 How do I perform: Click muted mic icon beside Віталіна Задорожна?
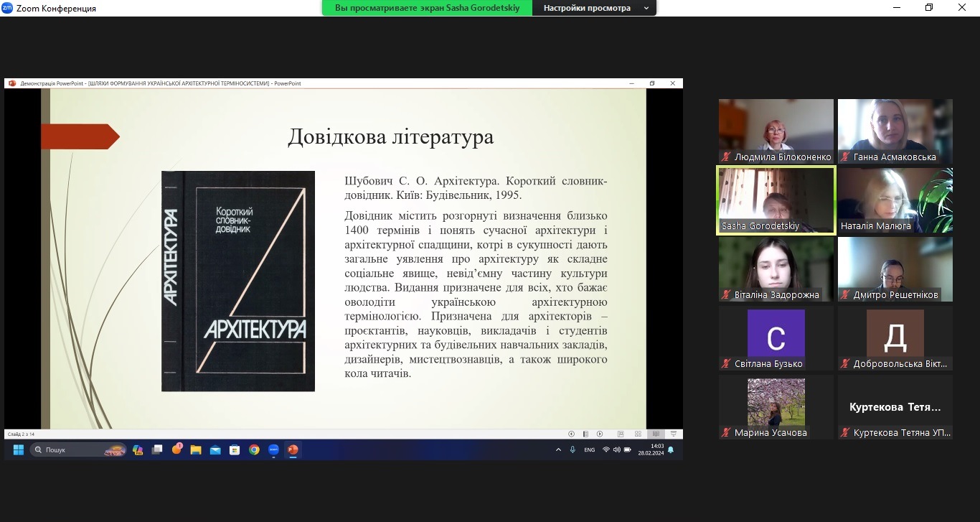pyautogui.click(x=726, y=294)
